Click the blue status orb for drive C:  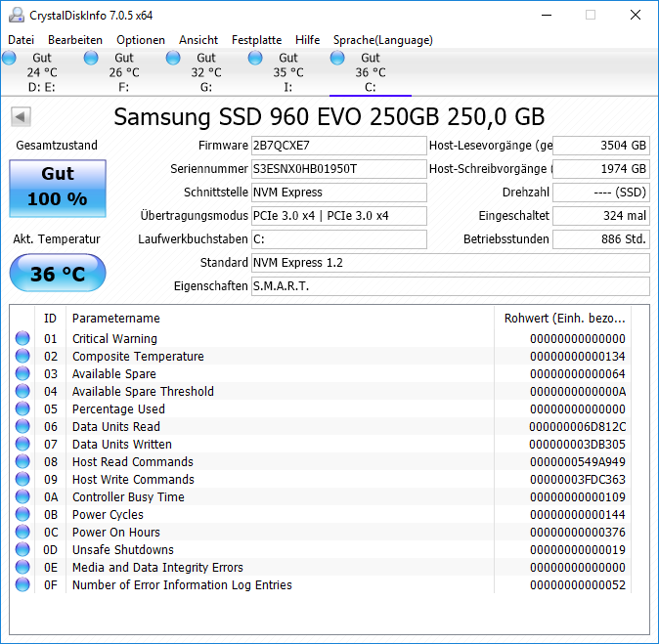(337, 58)
